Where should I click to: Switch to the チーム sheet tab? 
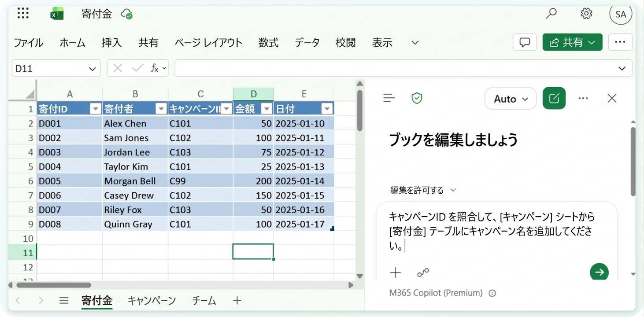tap(204, 301)
